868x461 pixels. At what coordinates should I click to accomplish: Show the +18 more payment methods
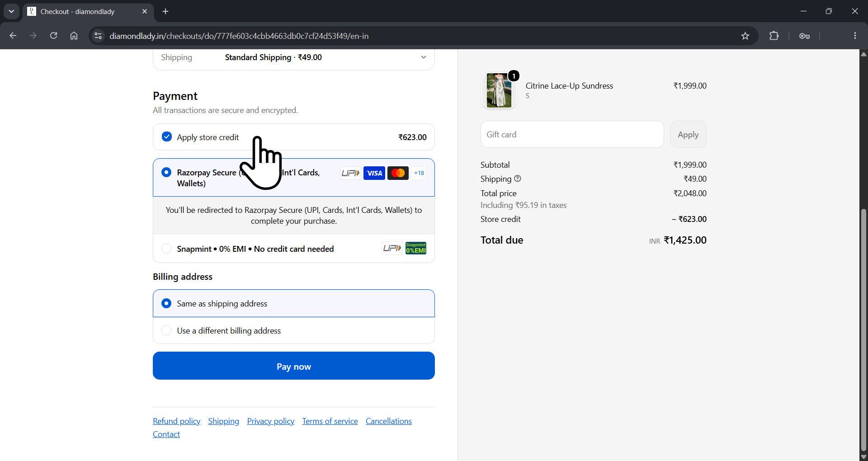pyautogui.click(x=419, y=173)
